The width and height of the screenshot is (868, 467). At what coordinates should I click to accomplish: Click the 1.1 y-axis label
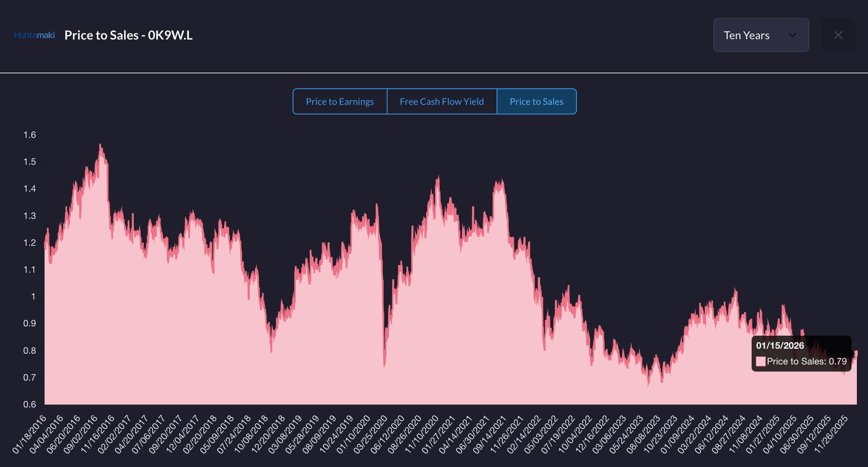(30, 269)
